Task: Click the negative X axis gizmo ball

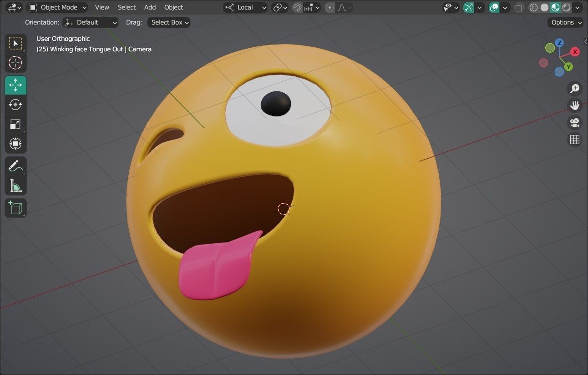Action: 543,63
